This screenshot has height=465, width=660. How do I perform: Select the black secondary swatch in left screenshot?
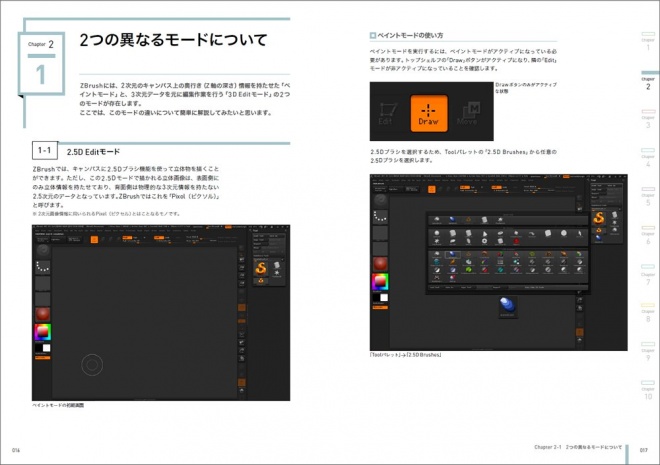[38, 348]
